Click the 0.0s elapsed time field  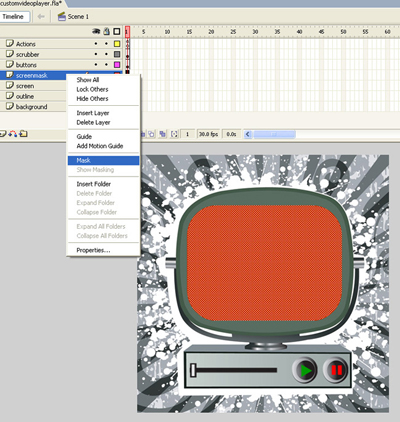click(x=231, y=134)
